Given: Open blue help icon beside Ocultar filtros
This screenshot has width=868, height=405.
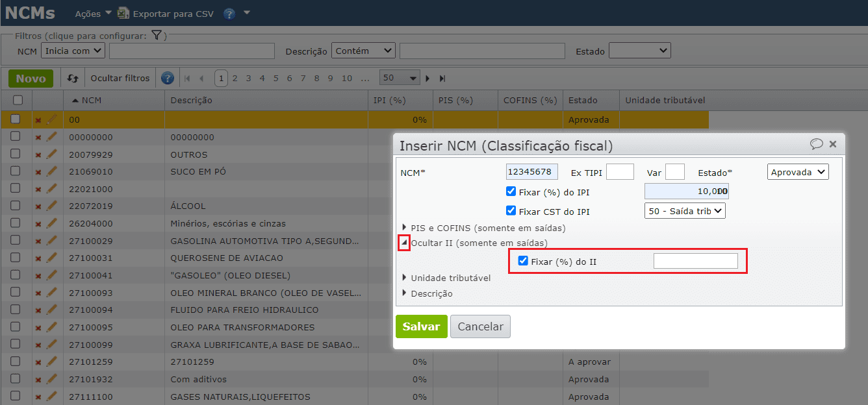Looking at the screenshot, I should pos(168,79).
